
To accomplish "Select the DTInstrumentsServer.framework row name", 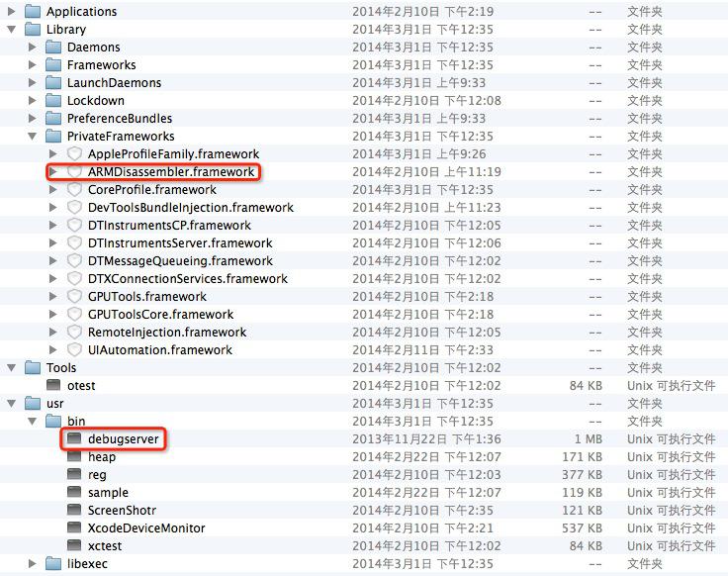I will click(x=180, y=242).
